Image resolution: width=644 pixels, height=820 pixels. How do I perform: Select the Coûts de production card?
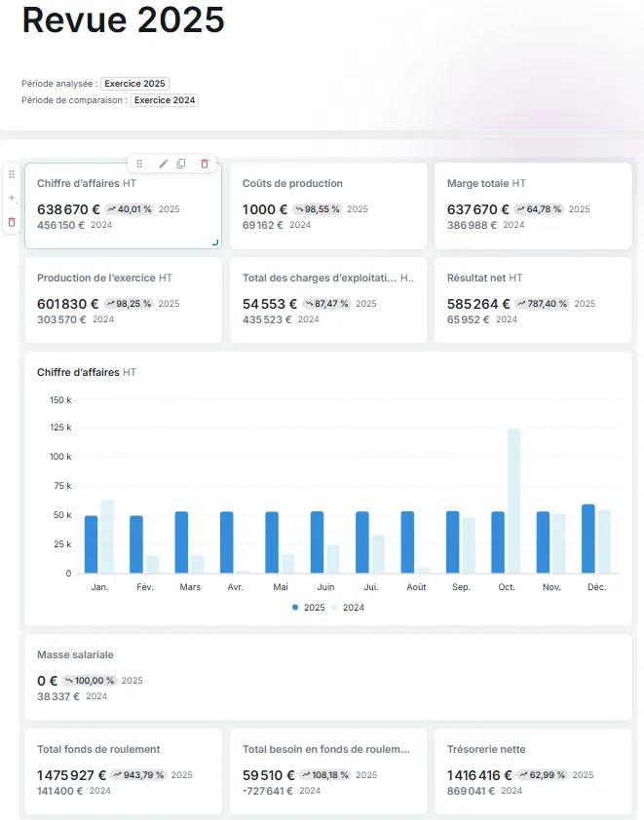point(328,206)
